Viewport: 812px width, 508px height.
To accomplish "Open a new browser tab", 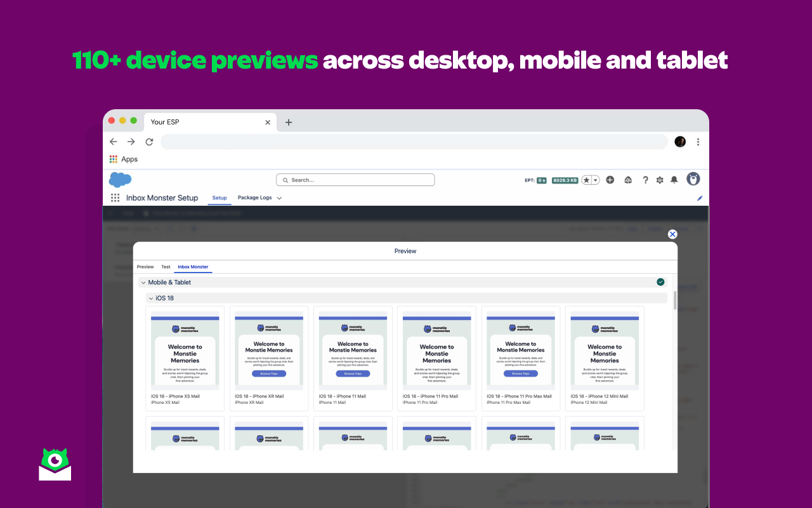I will coord(289,122).
